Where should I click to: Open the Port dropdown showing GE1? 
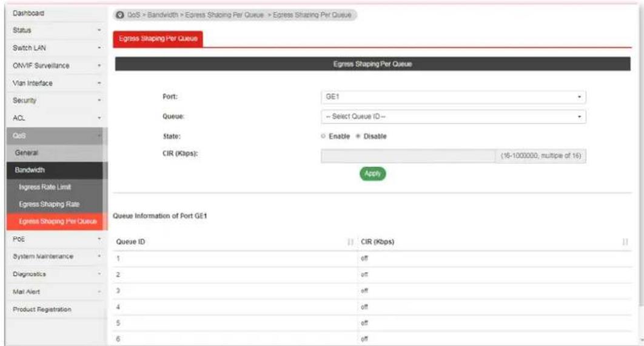(x=454, y=97)
